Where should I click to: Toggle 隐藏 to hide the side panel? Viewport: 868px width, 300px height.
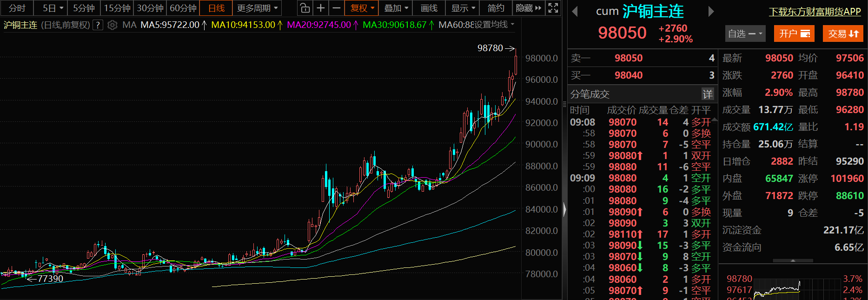tap(529, 8)
